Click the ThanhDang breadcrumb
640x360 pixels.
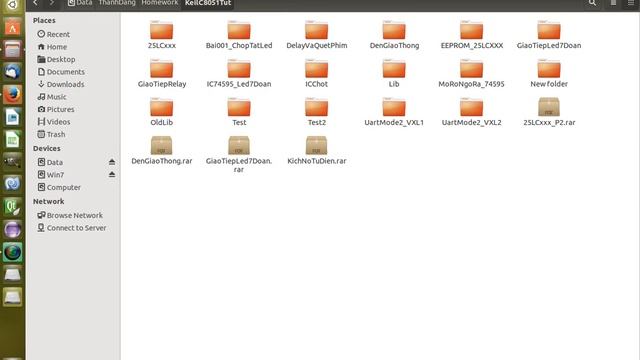tap(117, 3)
